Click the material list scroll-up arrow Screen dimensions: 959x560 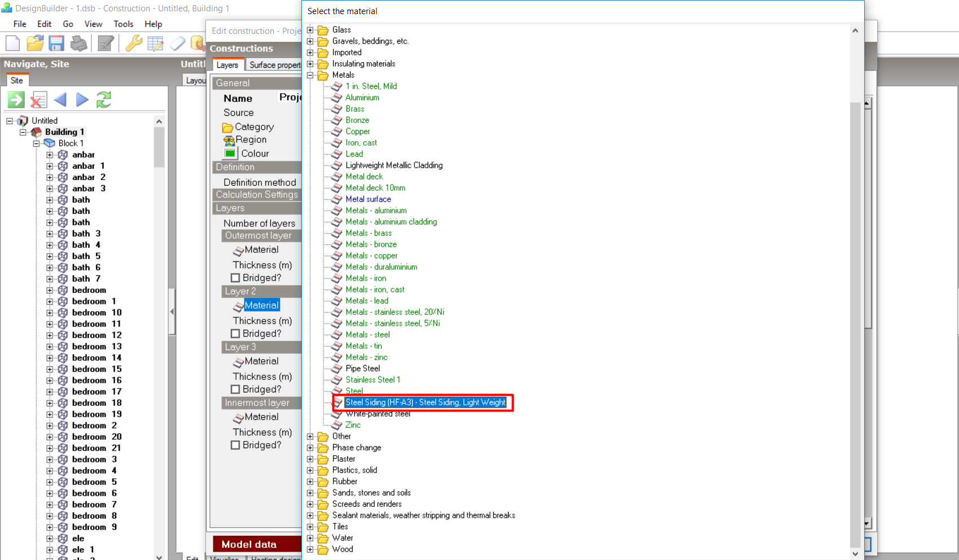coord(855,30)
